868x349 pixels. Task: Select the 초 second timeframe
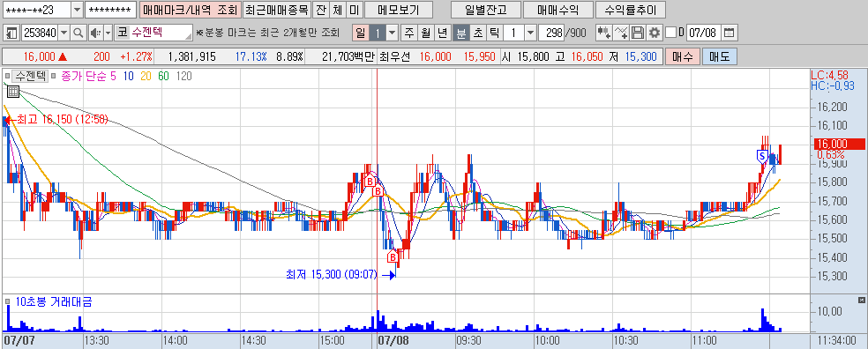coord(477,33)
